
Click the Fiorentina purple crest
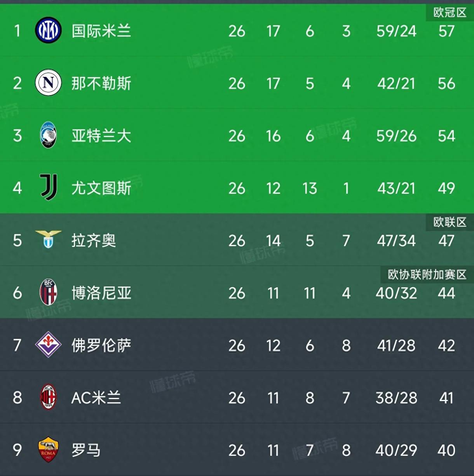pos(49,344)
